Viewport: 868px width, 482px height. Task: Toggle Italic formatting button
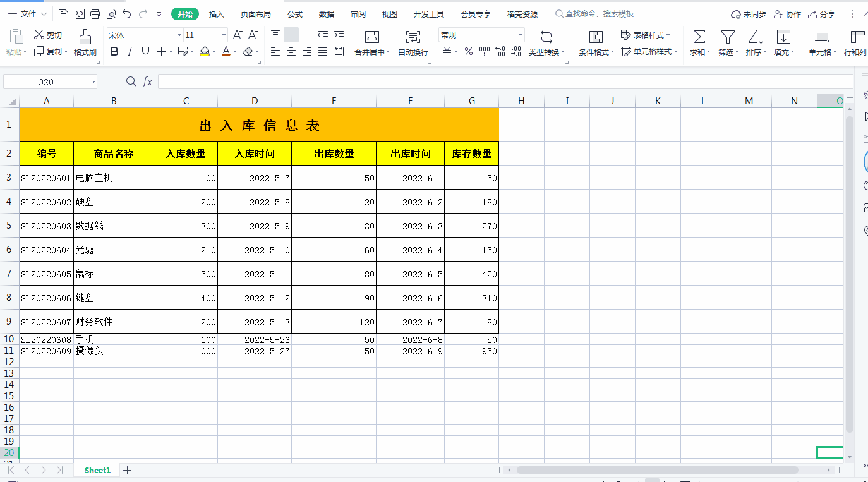pyautogui.click(x=130, y=52)
